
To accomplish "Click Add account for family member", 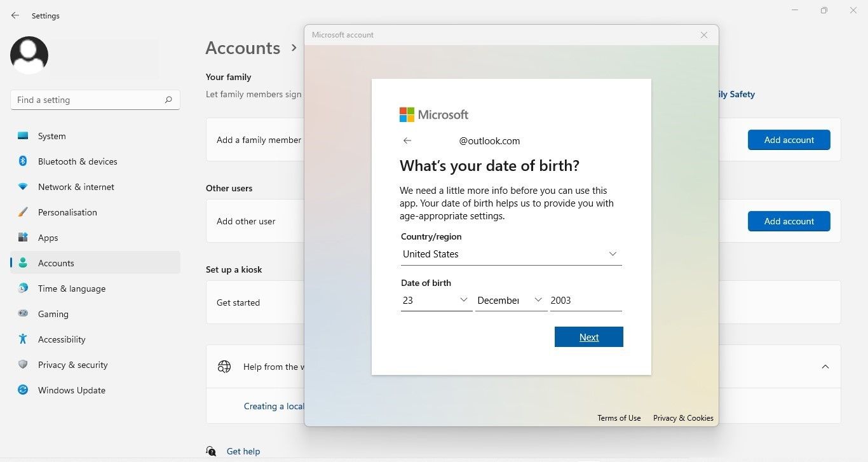I will coord(789,140).
